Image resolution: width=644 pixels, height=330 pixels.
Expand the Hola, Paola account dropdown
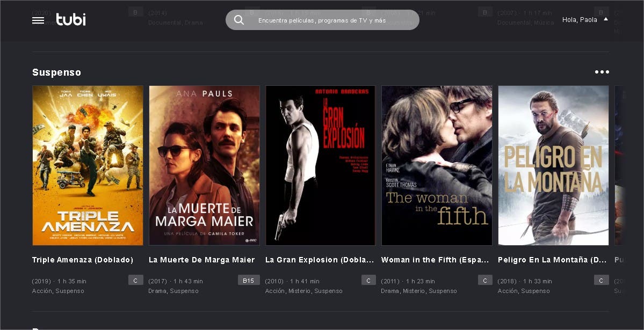pos(585,20)
